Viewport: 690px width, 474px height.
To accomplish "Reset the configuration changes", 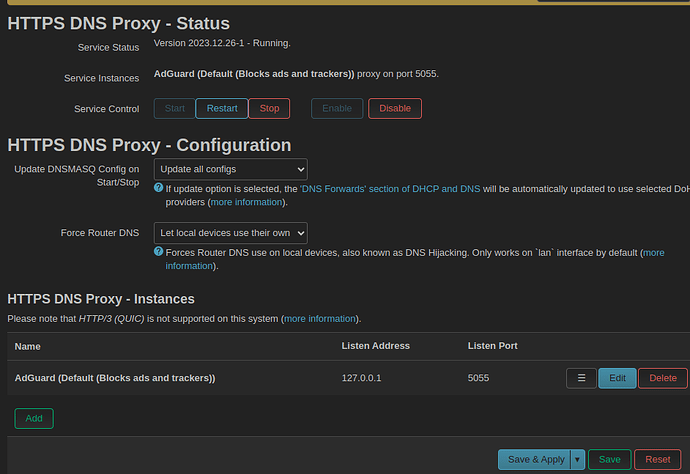I will (657, 459).
